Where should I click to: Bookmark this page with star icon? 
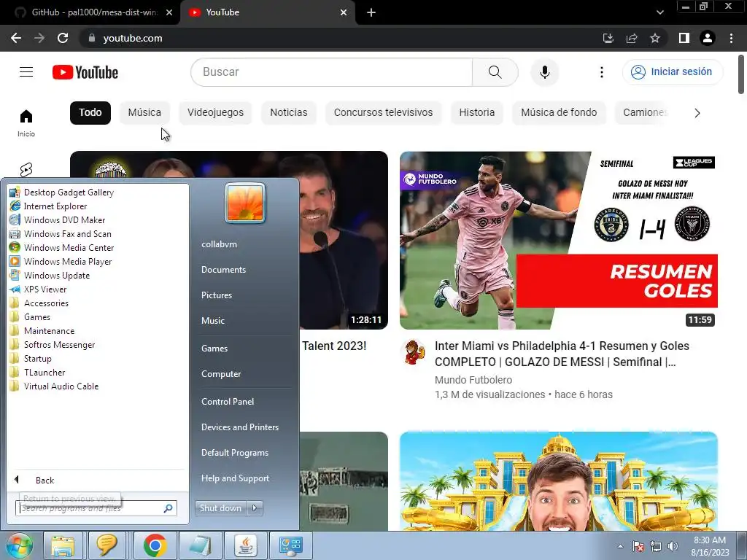coord(655,38)
